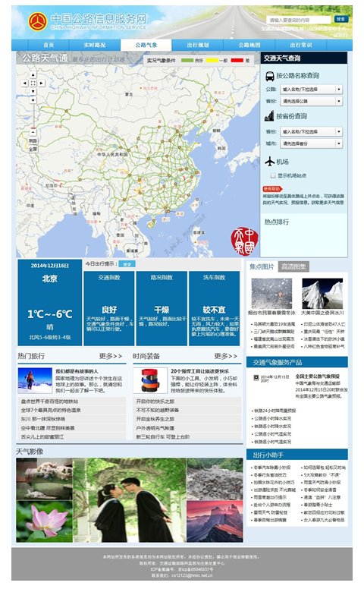Open the 城市 city dropdown
Screen dimensions: 364x589
[311, 143]
